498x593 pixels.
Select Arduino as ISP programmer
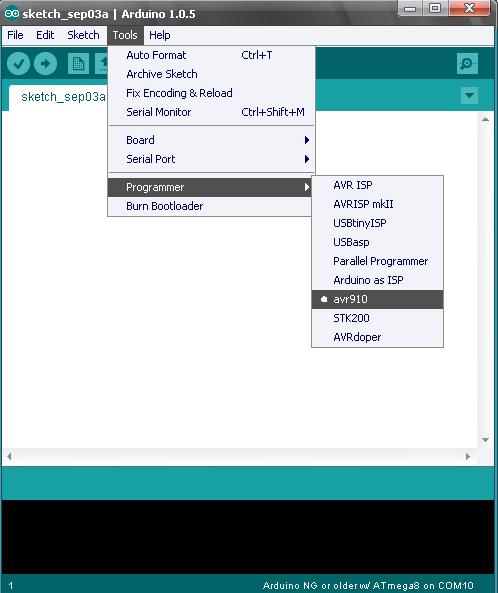(x=377, y=280)
